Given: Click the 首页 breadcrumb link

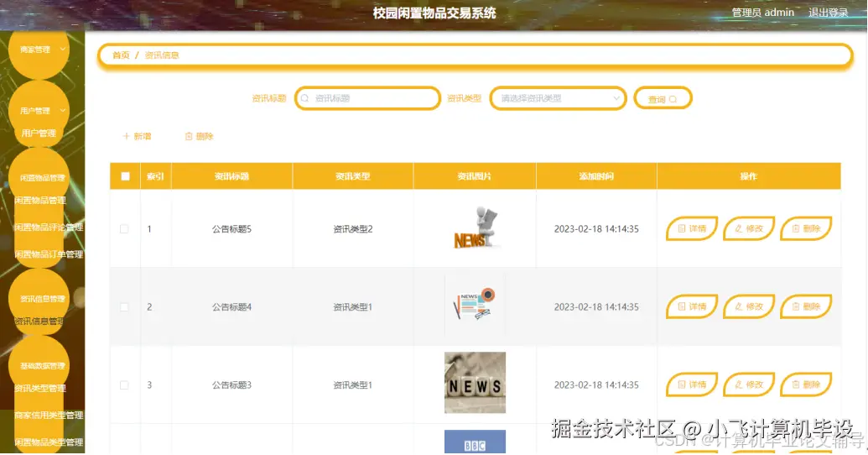Looking at the screenshot, I should pyautogui.click(x=121, y=55).
